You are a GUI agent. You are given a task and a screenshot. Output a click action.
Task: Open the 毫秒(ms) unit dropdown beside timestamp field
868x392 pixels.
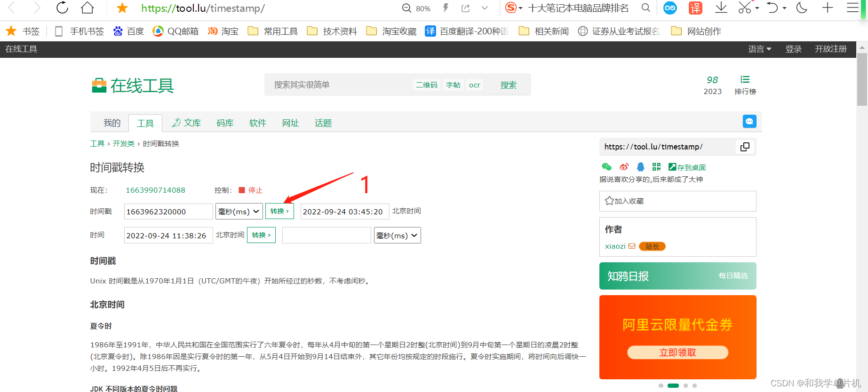click(x=239, y=212)
